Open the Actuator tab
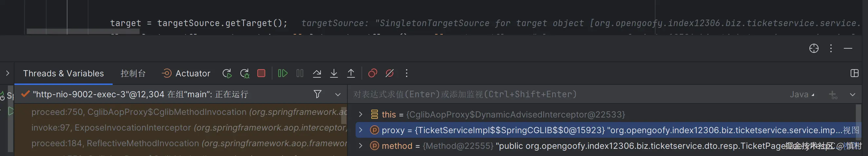The height and width of the screenshot is (156, 868). click(186, 73)
